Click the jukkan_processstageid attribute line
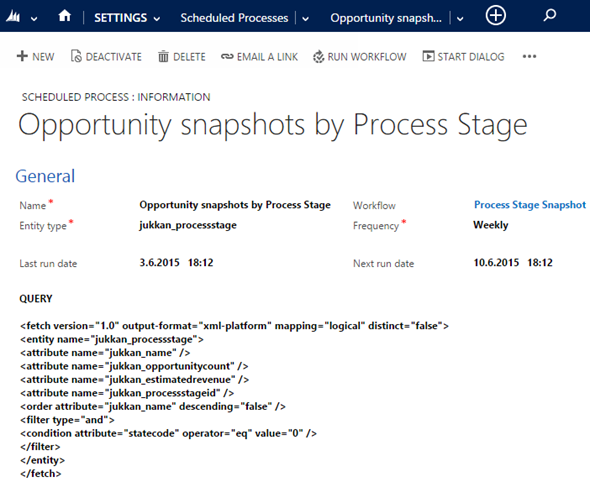Image resolution: width=590 pixels, height=482 pixels. click(x=127, y=393)
